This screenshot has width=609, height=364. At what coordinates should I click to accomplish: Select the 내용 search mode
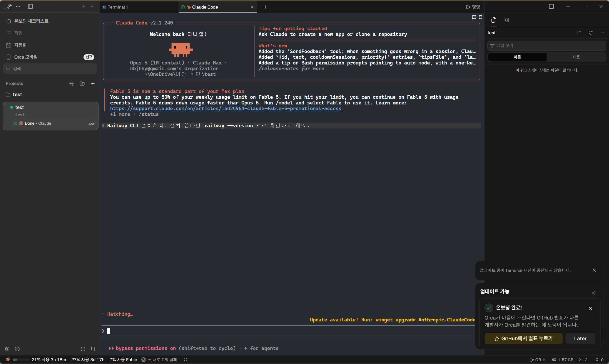tap(576, 57)
